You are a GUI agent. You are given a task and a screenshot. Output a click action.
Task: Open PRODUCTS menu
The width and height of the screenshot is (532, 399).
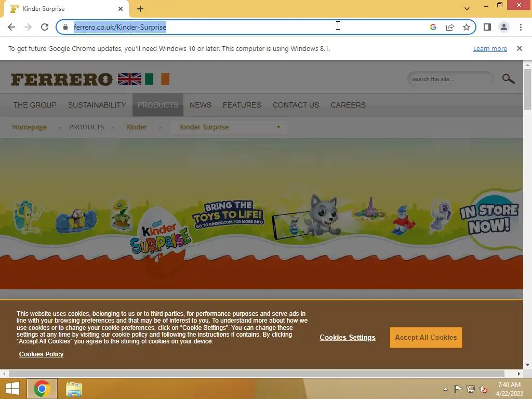158,105
